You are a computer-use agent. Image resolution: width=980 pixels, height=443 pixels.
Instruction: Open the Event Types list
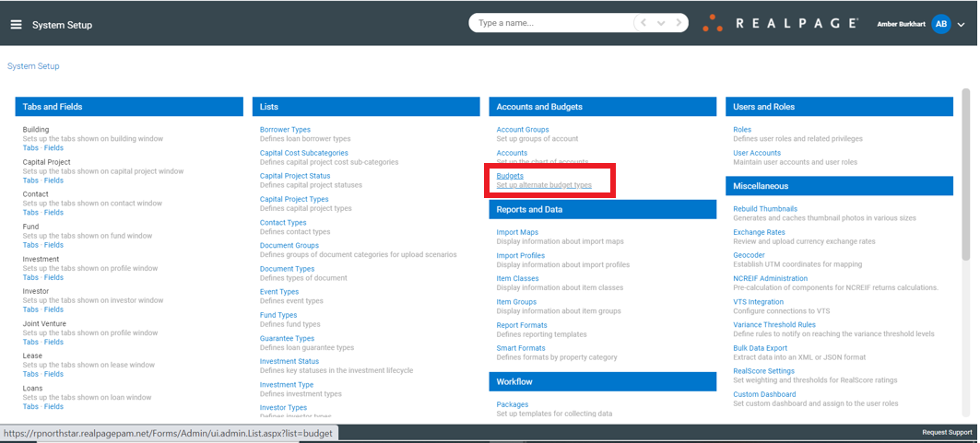[x=279, y=292]
